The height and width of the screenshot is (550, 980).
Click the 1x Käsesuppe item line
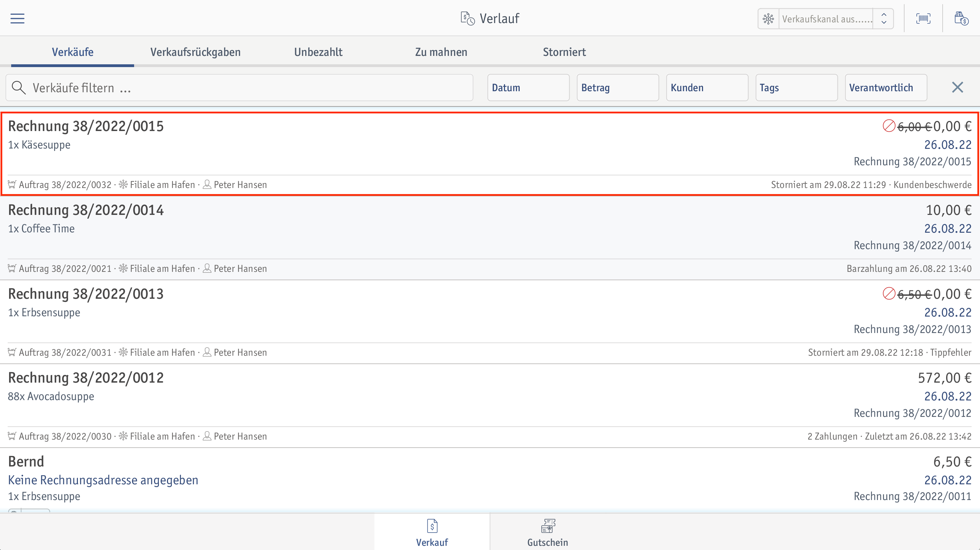[39, 145]
